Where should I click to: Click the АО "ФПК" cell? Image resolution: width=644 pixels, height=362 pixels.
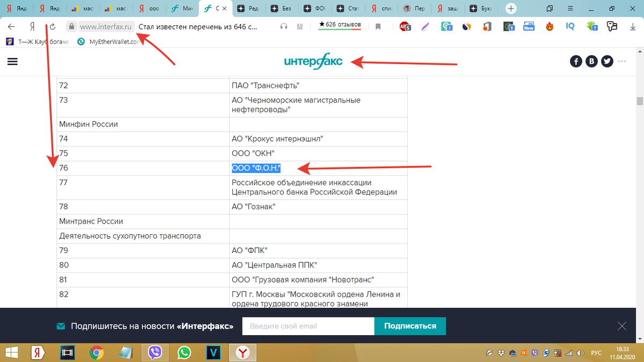[318, 250]
